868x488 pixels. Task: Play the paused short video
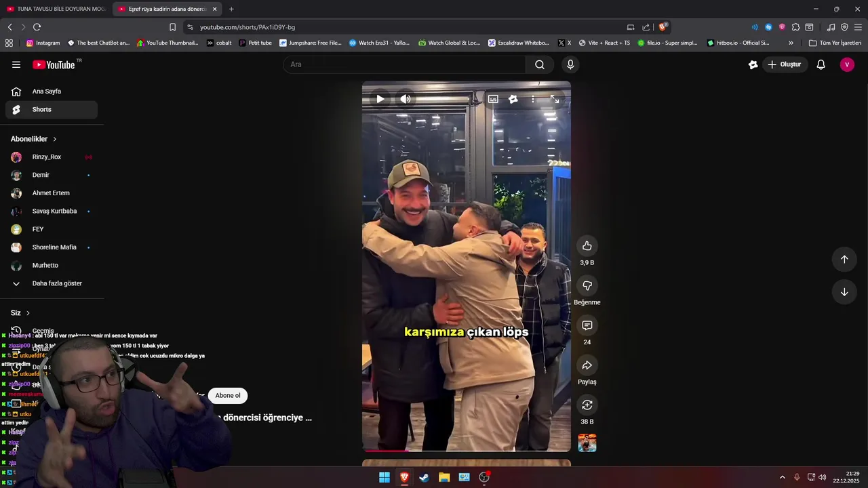tap(380, 99)
